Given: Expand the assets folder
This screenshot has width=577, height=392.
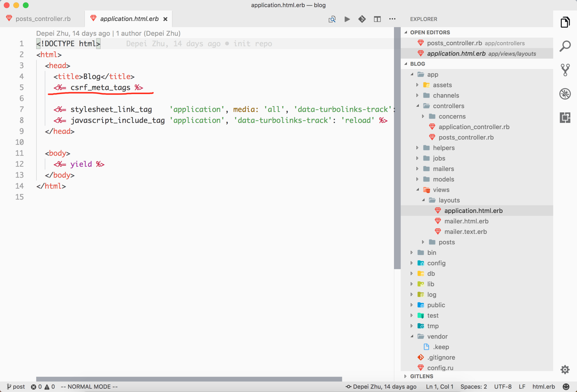Looking at the screenshot, I should 477,85.
